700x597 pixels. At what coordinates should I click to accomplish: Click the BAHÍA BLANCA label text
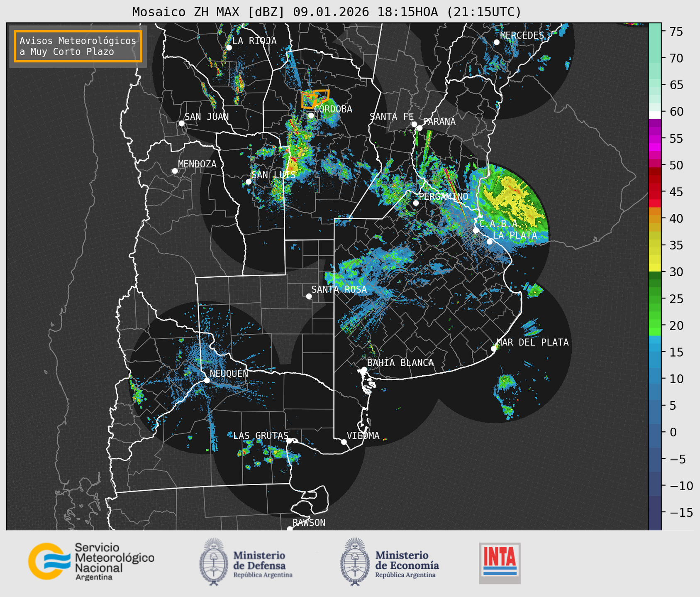[x=400, y=363]
